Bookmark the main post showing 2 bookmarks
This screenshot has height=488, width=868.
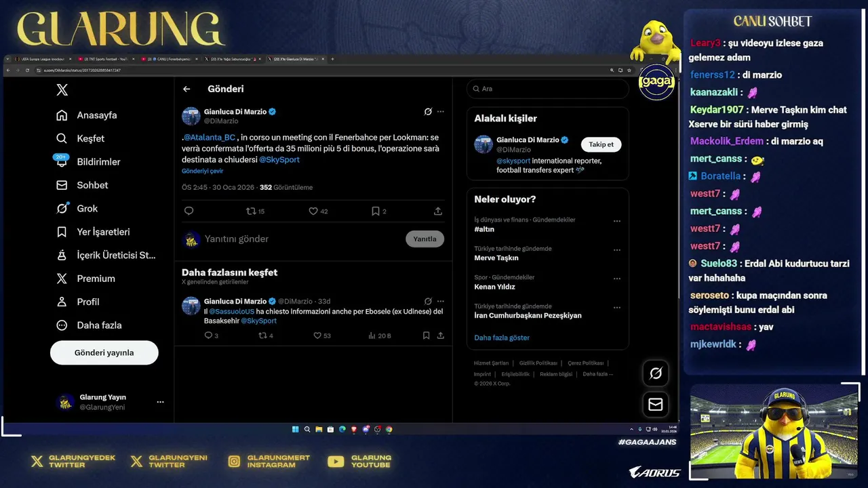click(x=378, y=211)
